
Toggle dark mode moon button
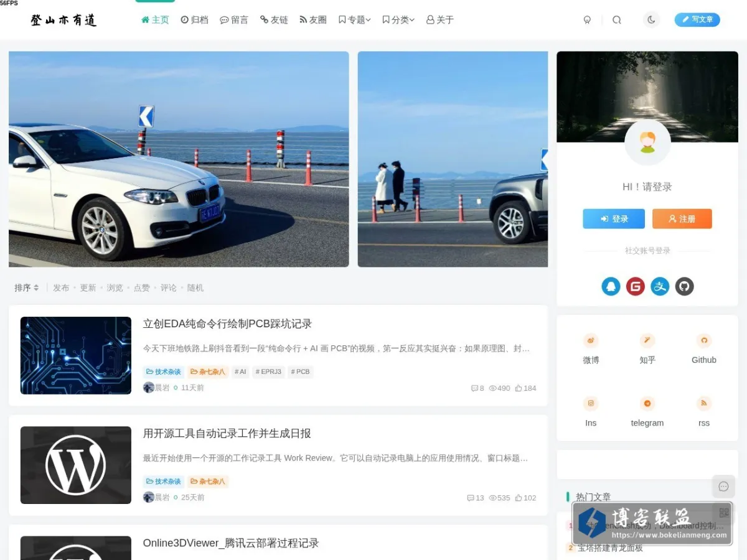coord(651,20)
